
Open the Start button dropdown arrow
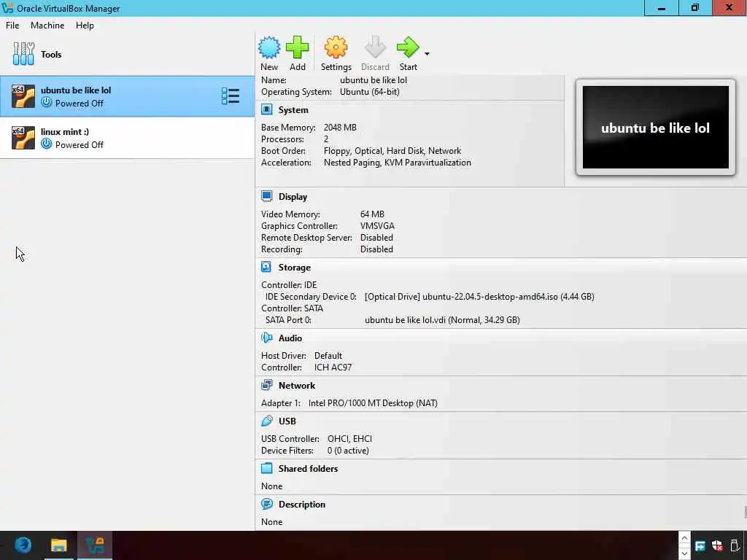point(427,54)
